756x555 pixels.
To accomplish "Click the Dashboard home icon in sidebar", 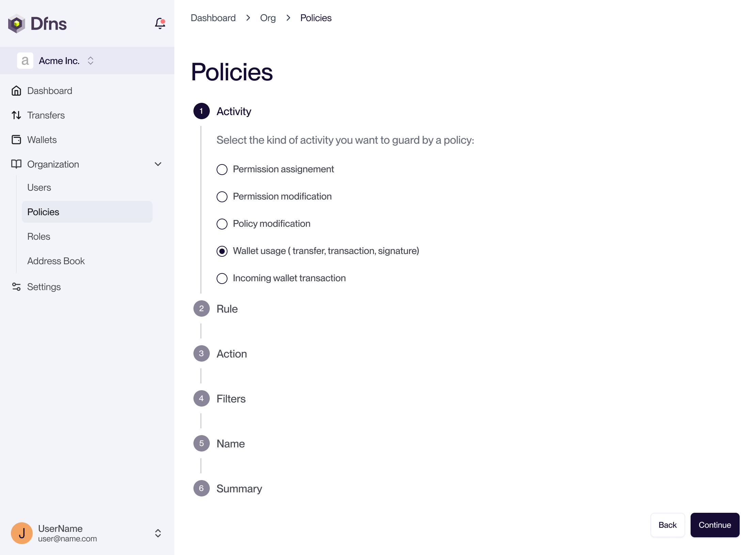I will click(x=16, y=91).
